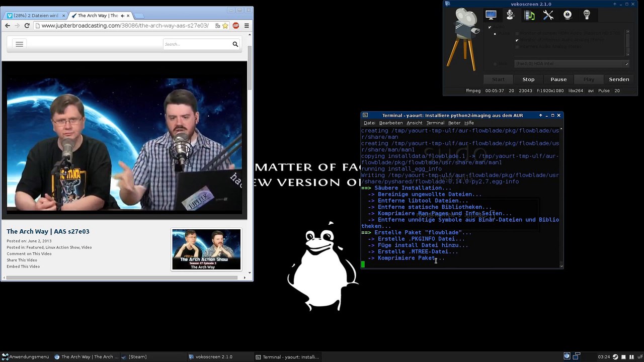Open the Ansicht menu in Terminal
This screenshot has width=644, height=362.
(x=415, y=123)
